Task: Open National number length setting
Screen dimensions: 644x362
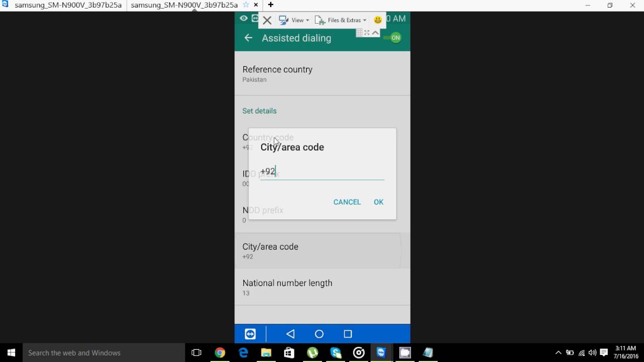Action: [322, 287]
